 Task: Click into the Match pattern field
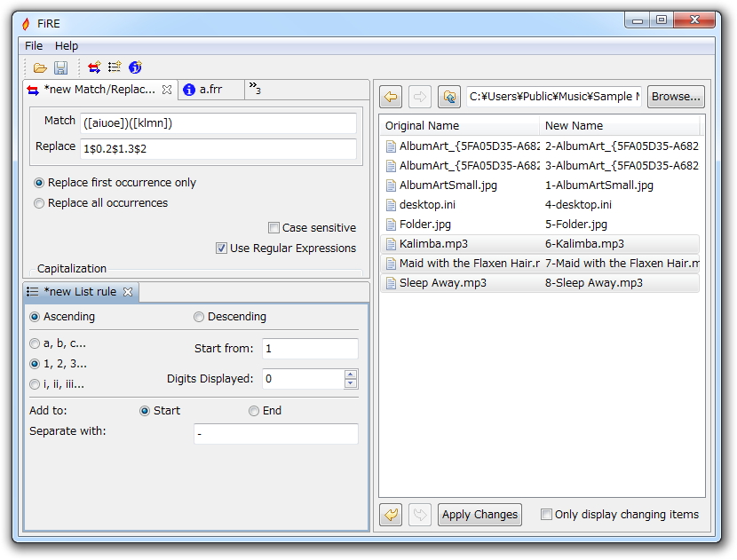click(218, 123)
